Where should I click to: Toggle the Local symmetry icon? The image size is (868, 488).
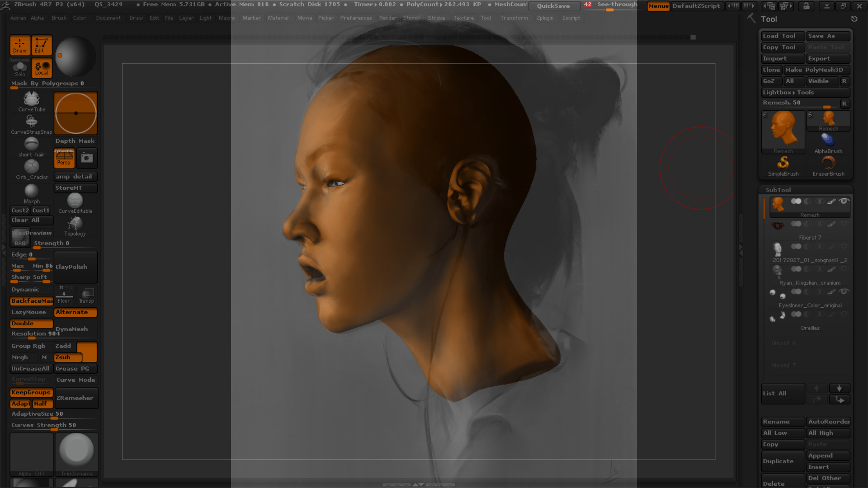click(41, 69)
